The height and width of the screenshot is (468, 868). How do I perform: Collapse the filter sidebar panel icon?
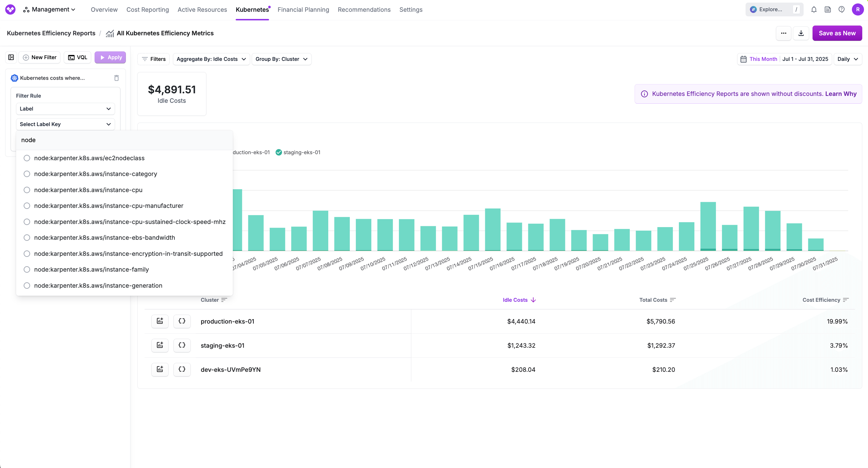click(x=11, y=57)
